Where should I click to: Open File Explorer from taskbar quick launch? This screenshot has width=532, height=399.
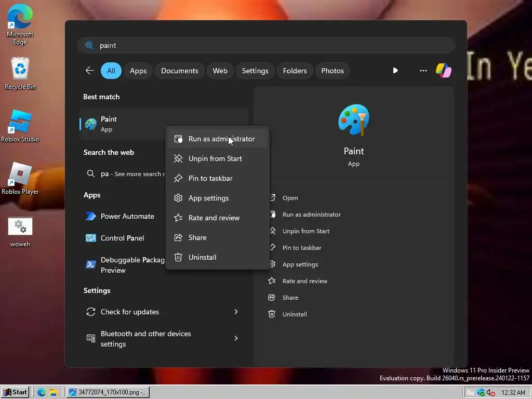click(54, 392)
